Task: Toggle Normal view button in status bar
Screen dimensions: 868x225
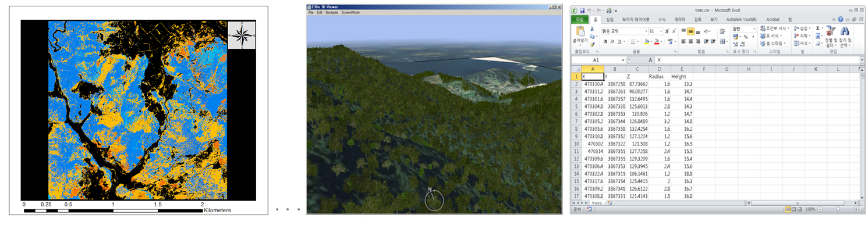Action: click(788, 209)
